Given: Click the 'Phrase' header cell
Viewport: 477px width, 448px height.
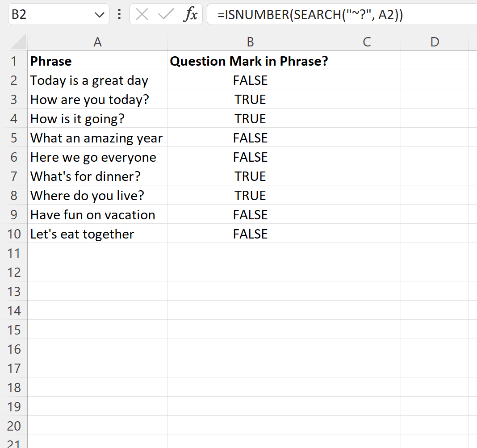Looking at the screenshot, I should pyautogui.click(x=97, y=61).
